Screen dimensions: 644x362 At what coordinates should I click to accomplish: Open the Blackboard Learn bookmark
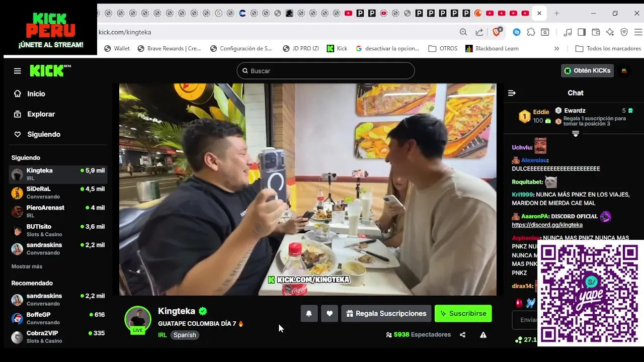492,49
